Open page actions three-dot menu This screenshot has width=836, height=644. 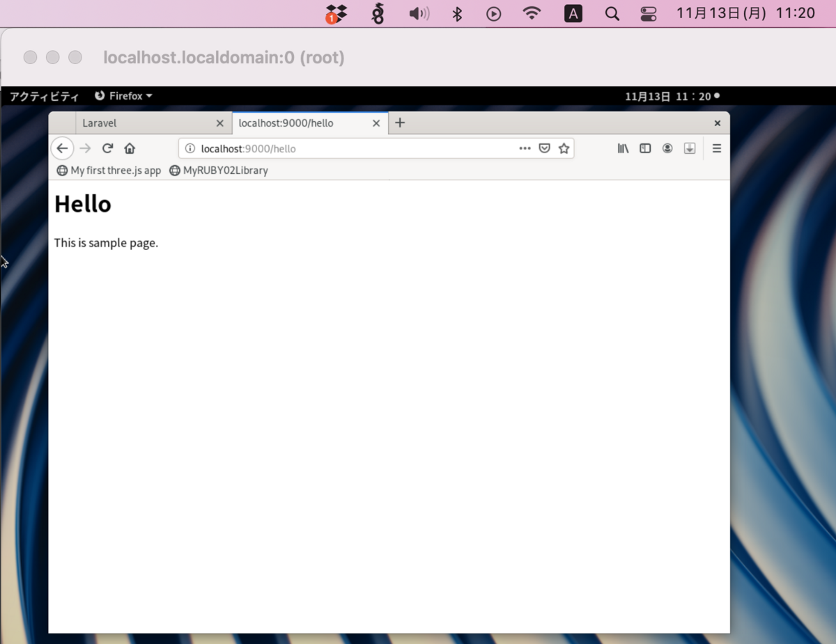point(525,148)
